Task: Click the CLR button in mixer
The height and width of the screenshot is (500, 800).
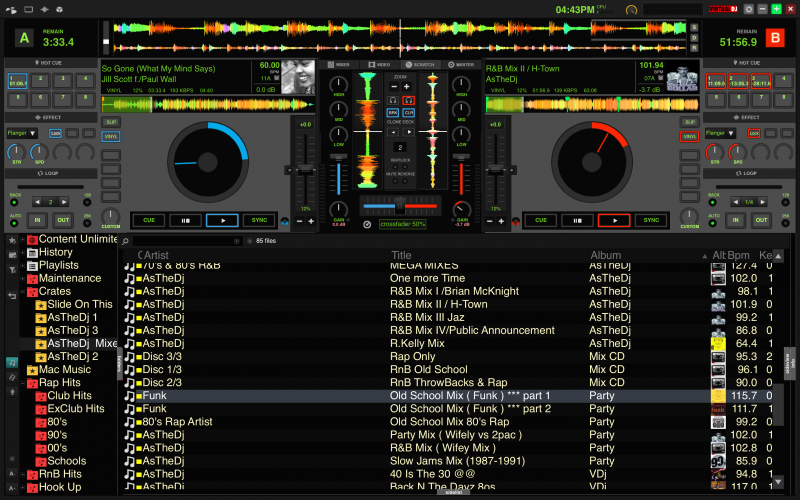Action: [409, 113]
